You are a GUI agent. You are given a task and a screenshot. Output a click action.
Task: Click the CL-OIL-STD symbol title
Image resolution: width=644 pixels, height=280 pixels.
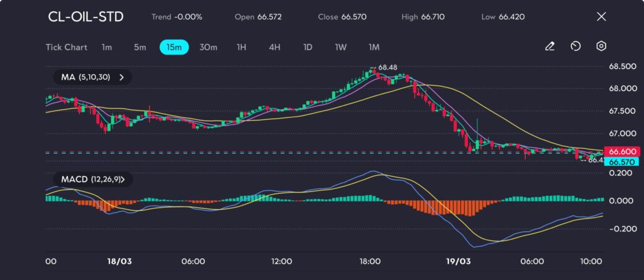click(x=86, y=16)
